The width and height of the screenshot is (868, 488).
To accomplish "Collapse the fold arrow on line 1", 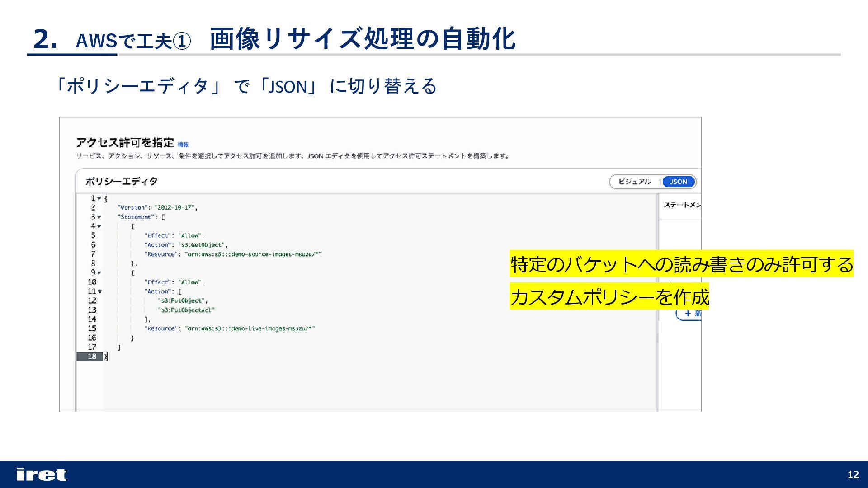I will (99, 198).
